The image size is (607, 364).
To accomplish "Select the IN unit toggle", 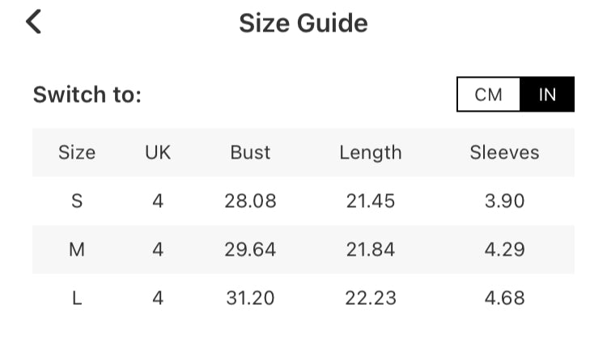I will [x=547, y=95].
